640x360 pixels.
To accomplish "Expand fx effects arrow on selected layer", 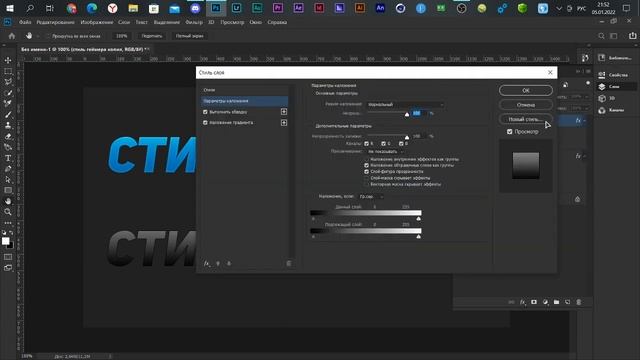I will tap(585, 120).
